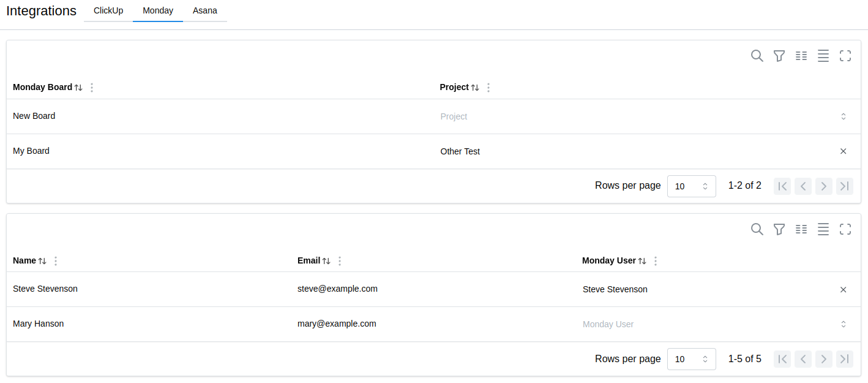Show/hide columns in the users table
The width and height of the screenshot is (868, 383).
pyautogui.click(x=801, y=229)
